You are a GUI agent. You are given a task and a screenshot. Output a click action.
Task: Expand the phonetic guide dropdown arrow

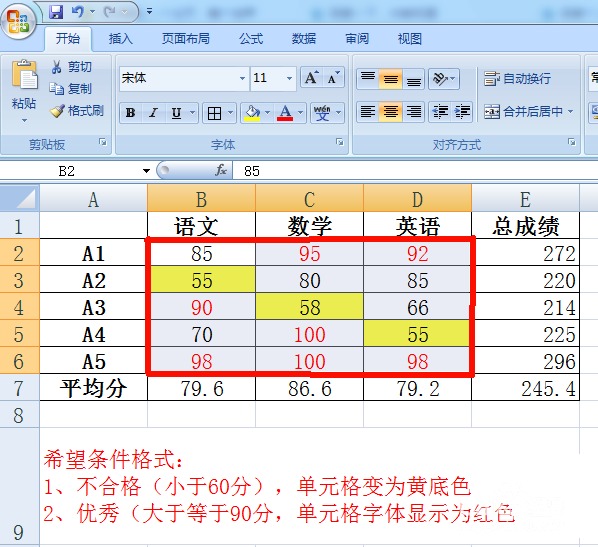(x=338, y=113)
